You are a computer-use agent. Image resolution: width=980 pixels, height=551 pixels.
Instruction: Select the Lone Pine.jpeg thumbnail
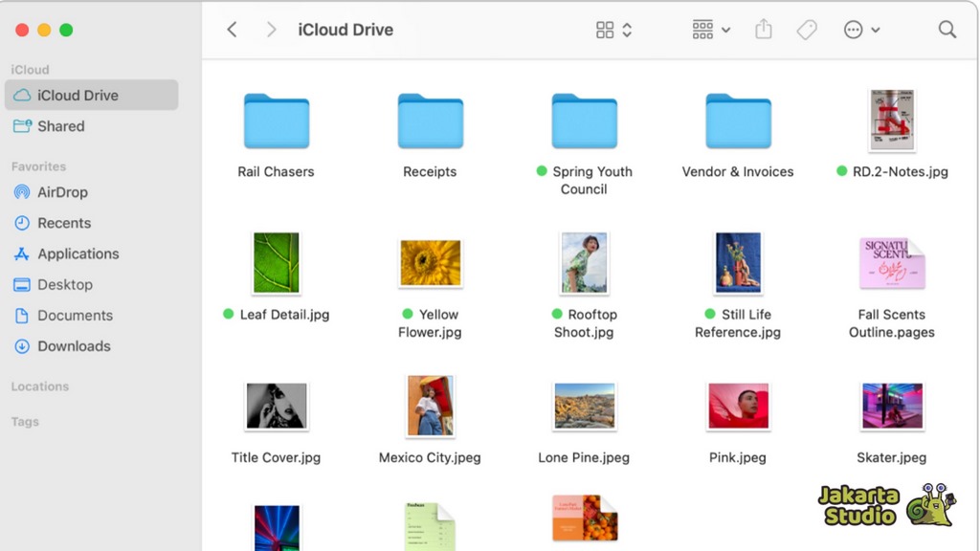584,406
